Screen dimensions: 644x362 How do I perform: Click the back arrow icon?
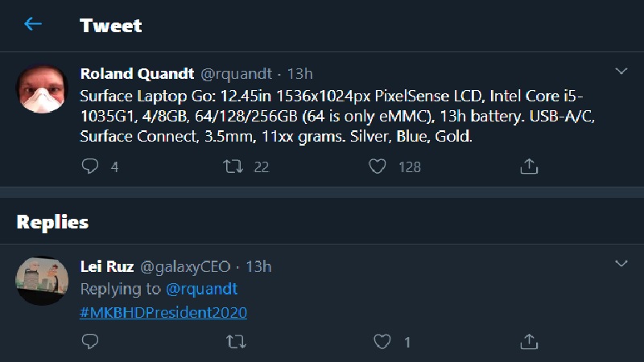(x=32, y=24)
